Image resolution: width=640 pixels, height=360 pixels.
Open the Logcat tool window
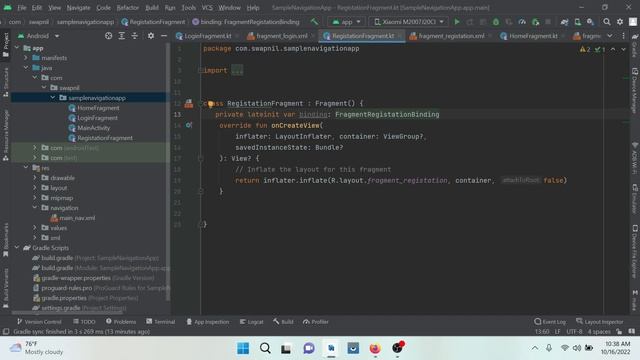click(251, 322)
